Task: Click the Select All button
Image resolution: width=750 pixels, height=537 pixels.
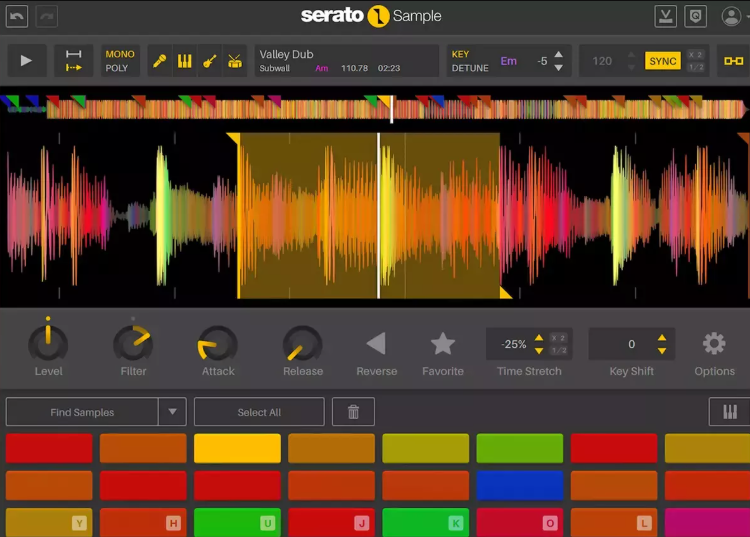Action: (x=259, y=412)
